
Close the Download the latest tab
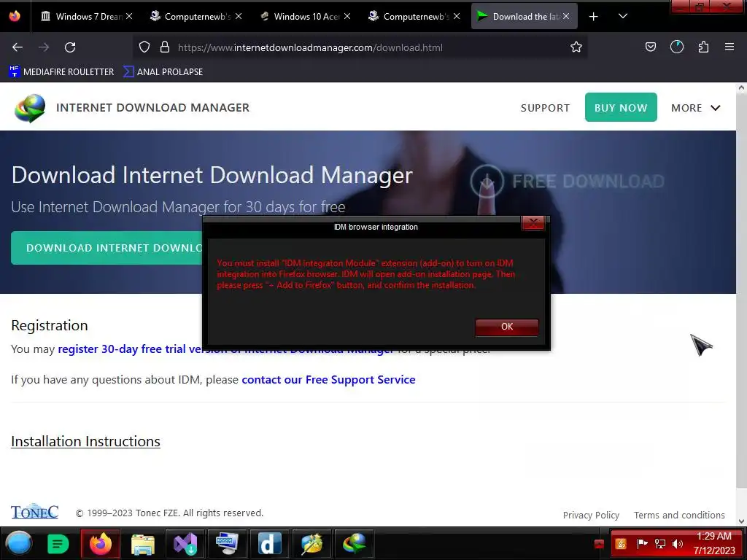(566, 16)
